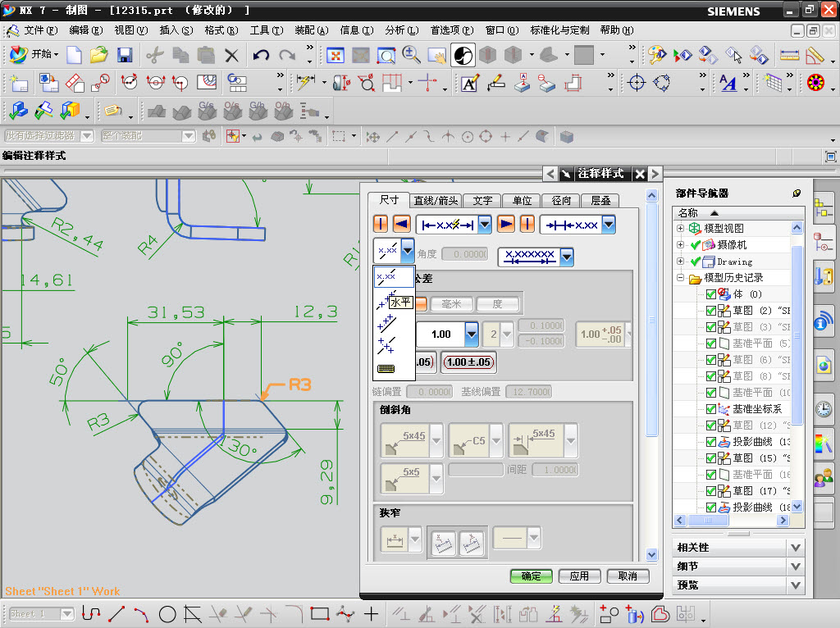The height and width of the screenshot is (628, 840).
Task: Click the 确定 button
Action: tap(531, 576)
